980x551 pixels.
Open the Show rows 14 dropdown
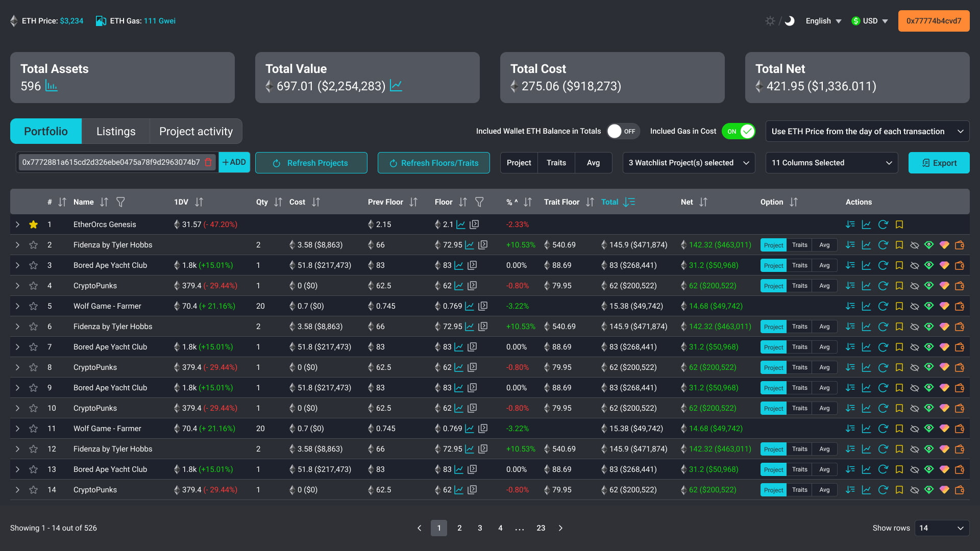(942, 528)
